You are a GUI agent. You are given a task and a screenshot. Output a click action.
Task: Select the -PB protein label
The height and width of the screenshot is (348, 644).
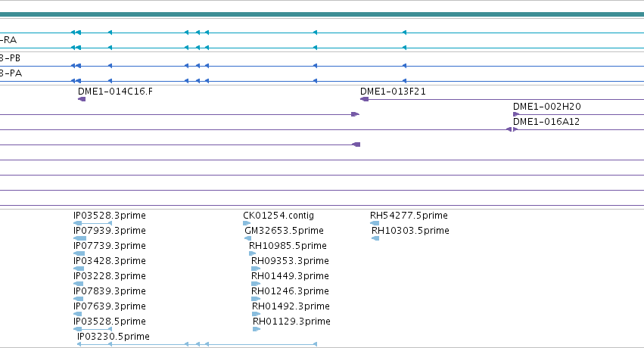[x=11, y=57]
